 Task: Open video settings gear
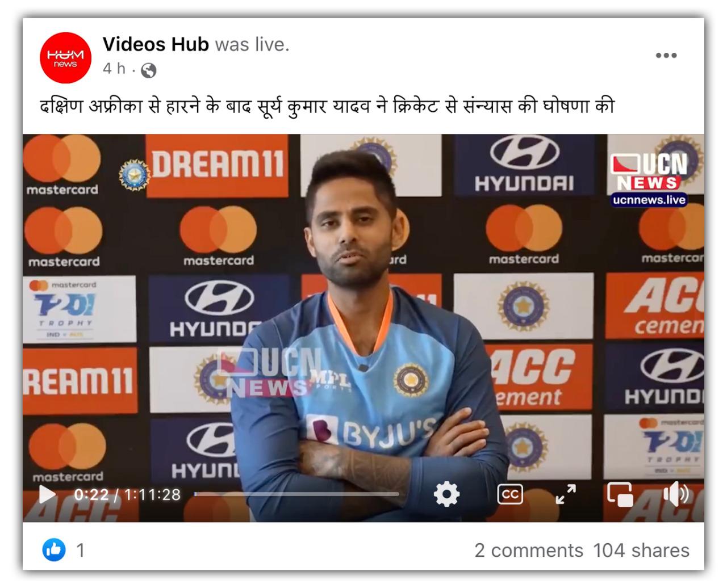[x=446, y=494]
